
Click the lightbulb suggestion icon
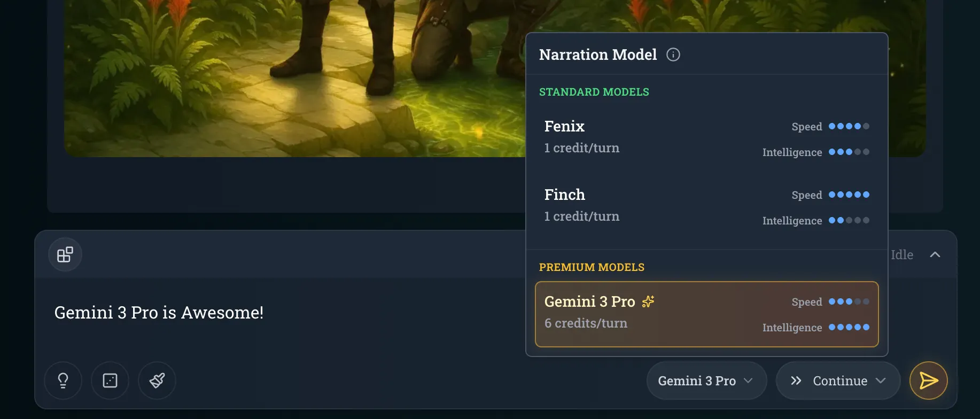pos(63,381)
